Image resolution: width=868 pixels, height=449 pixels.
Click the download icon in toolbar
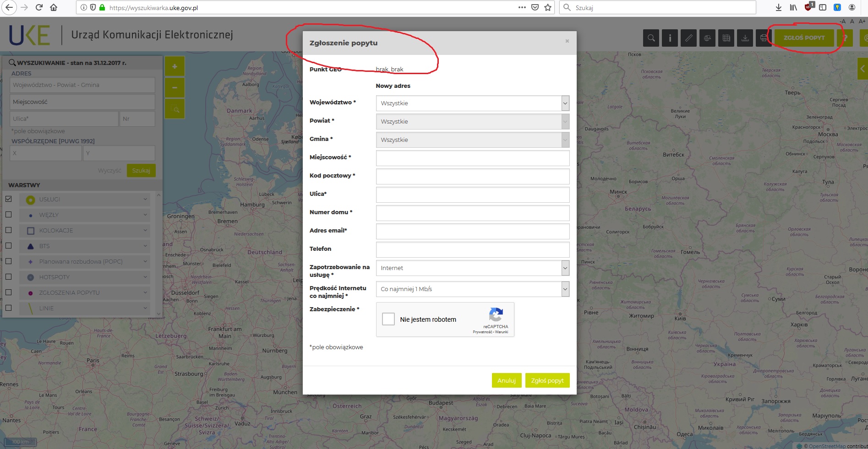[x=745, y=38]
